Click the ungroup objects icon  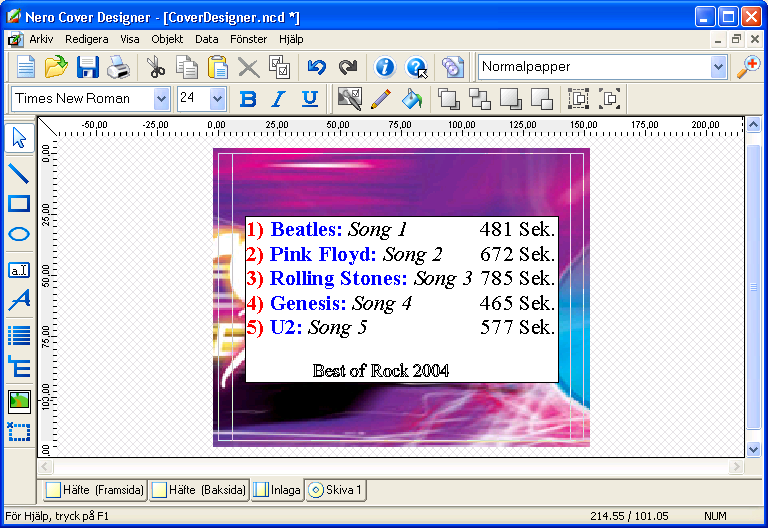tap(610, 99)
